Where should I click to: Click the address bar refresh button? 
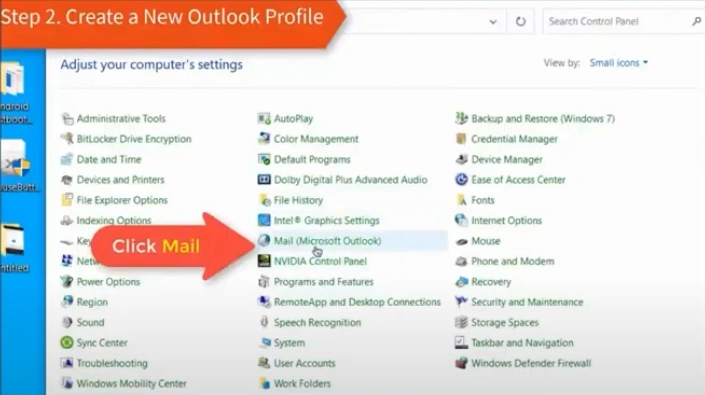521,22
